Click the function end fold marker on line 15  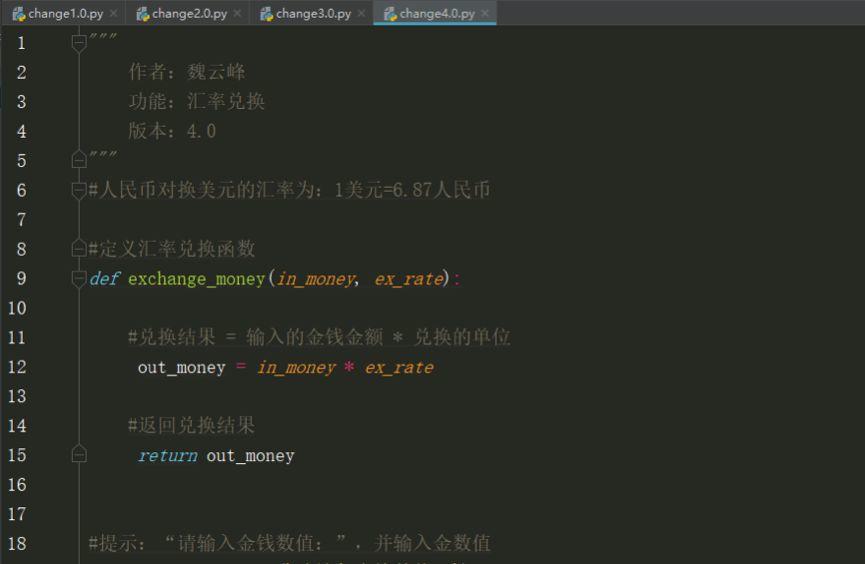point(79,454)
